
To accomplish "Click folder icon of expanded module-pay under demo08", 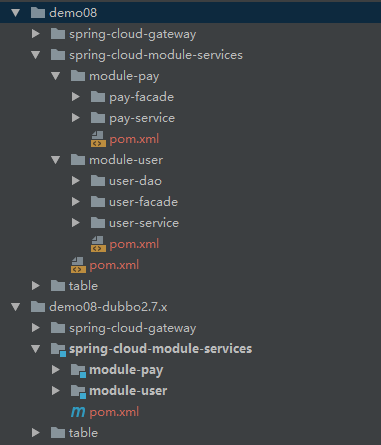I will point(78,76).
